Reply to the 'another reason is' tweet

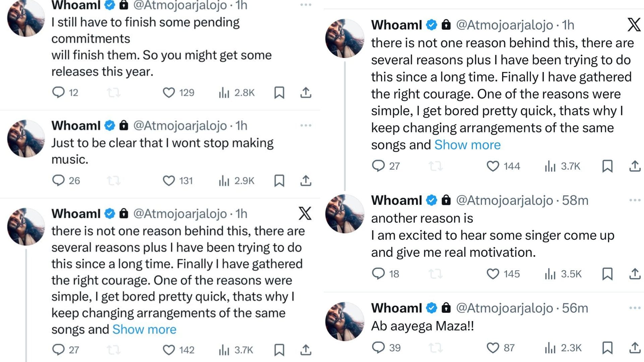click(x=378, y=274)
